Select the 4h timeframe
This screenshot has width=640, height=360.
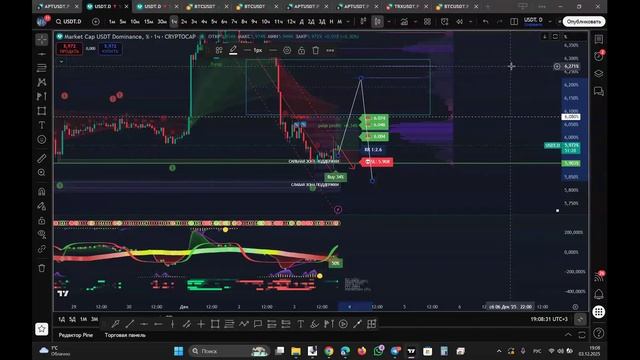coord(204,21)
